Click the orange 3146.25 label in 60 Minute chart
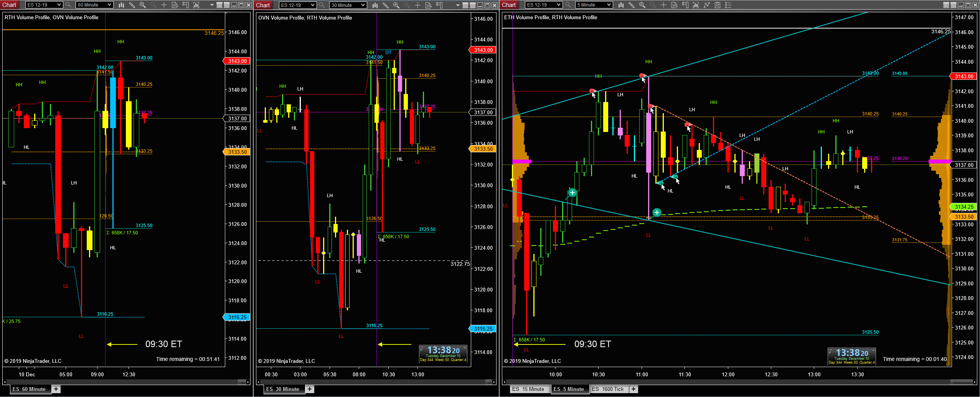Viewport: 980px width, 397px height. click(x=214, y=33)
